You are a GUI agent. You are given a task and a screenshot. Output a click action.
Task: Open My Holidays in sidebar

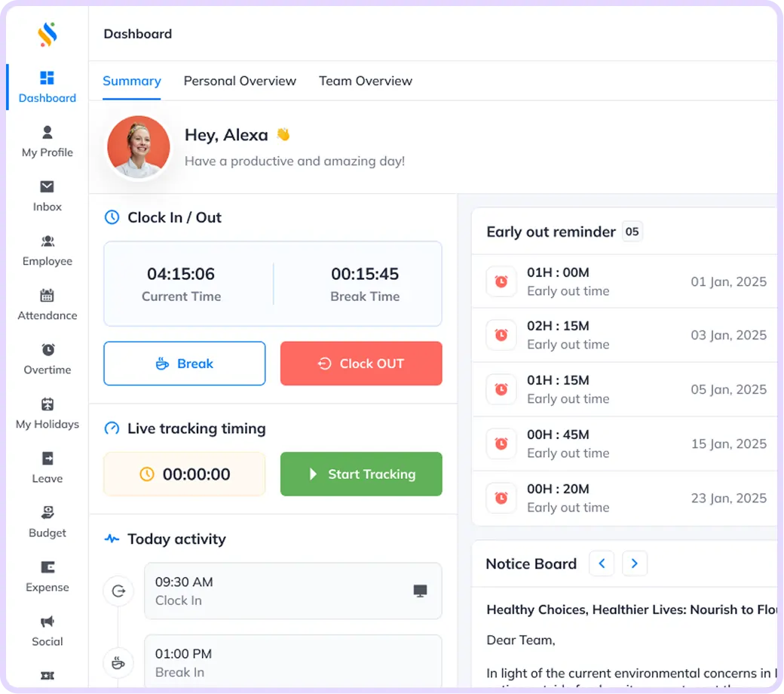[x=47, y=414]
